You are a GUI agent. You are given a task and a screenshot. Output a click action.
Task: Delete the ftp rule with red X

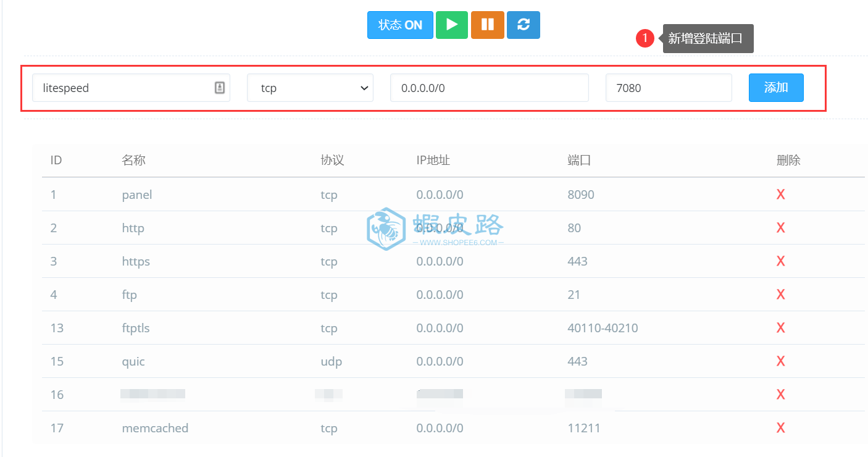click(780, 295)
